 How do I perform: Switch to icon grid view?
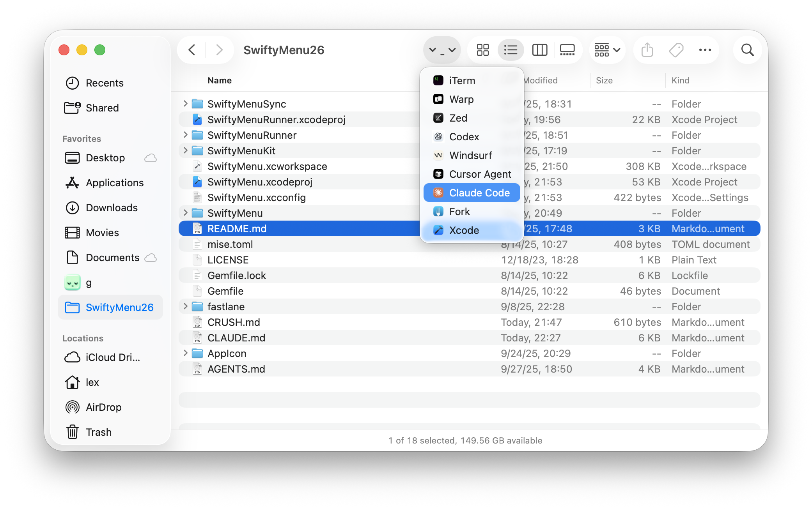[482, 50]
